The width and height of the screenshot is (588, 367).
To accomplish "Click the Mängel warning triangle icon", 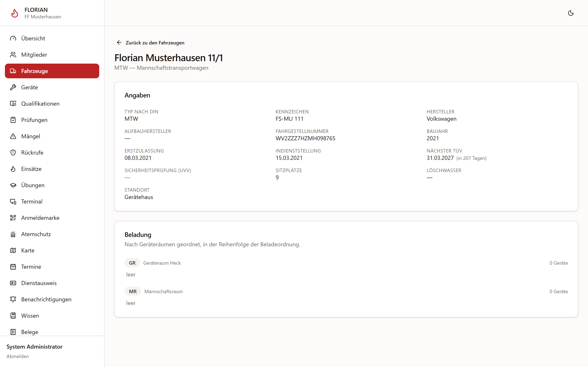I will tap(13, 136).
